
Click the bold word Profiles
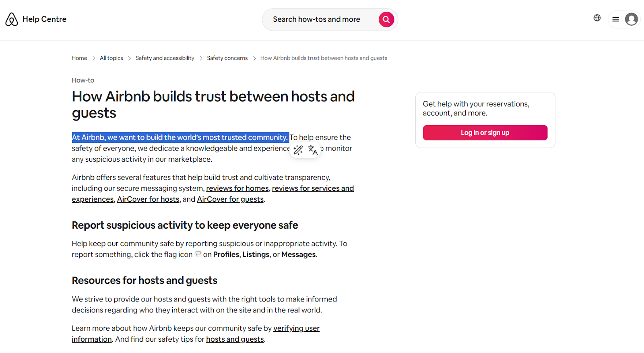coord(226,255)
